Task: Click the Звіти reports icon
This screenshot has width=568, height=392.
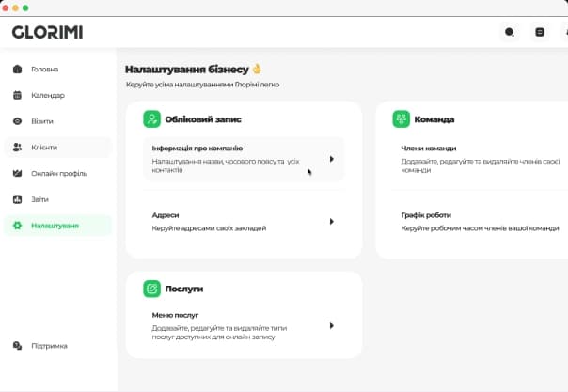Action: coord(17,199)
